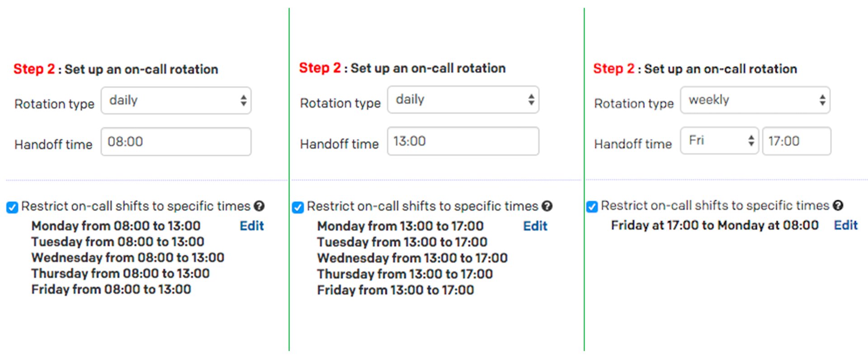Toggle the middle panel shift restriction checkbox
Viewport: 868px width, 364px height.
click(297, 207)
